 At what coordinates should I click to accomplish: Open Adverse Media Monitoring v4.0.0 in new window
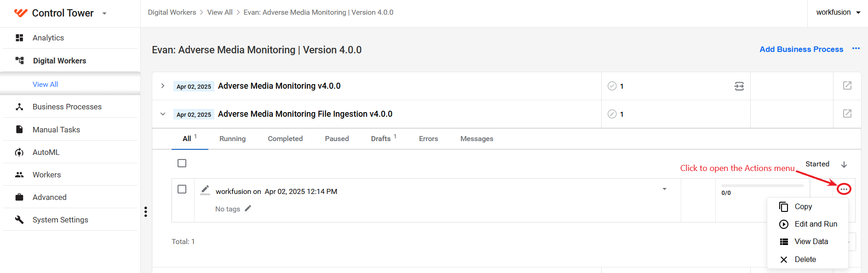(847, 86)
